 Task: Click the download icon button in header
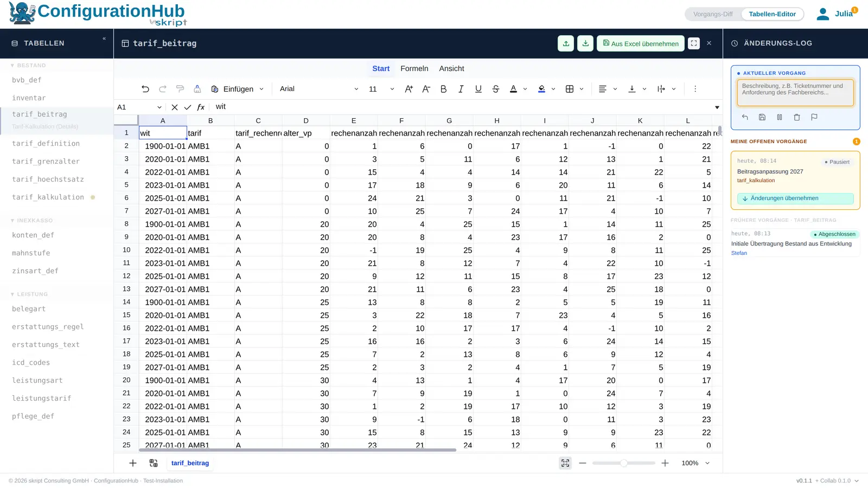point(585,43)
